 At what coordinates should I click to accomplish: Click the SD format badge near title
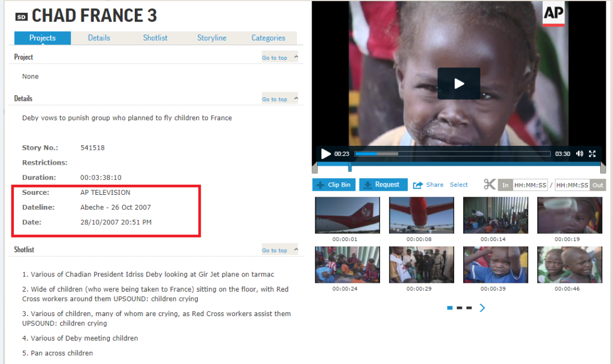coord(22,17)
